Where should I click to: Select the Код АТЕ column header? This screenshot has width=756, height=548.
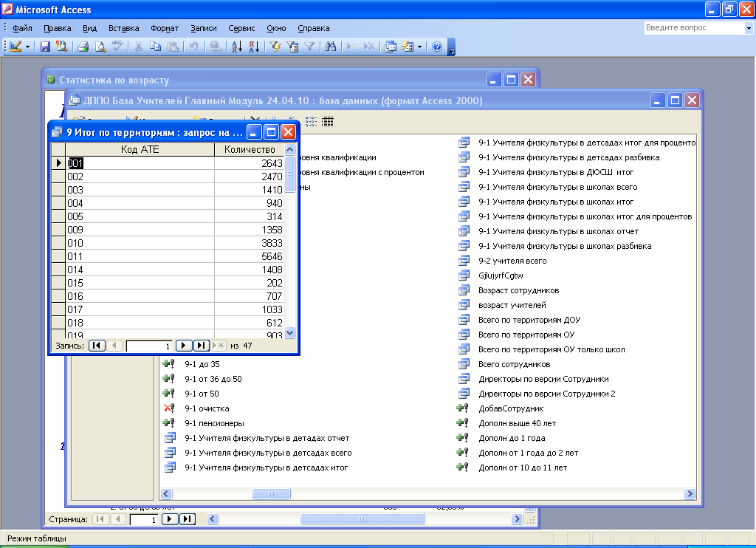point(140,149)
